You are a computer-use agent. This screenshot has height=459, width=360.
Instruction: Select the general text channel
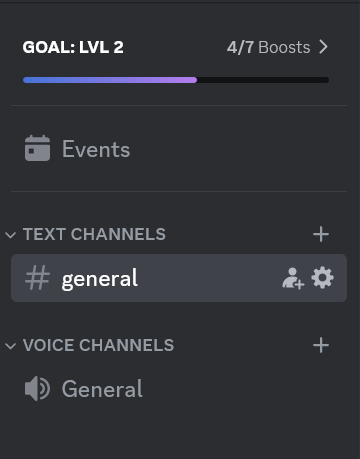tap(179, 278)
